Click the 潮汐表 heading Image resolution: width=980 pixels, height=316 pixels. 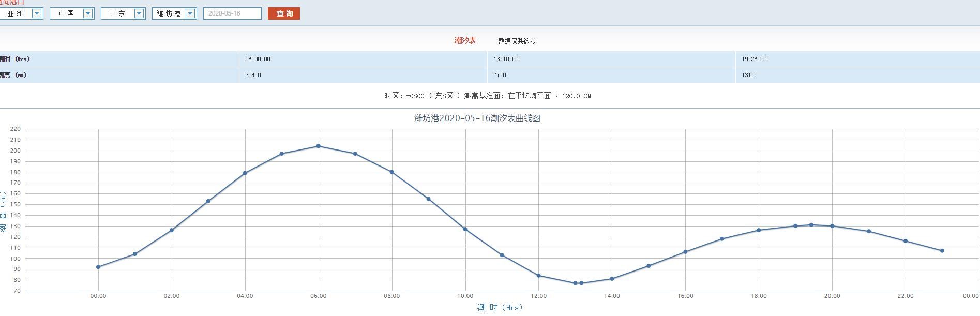coord(465,40)
